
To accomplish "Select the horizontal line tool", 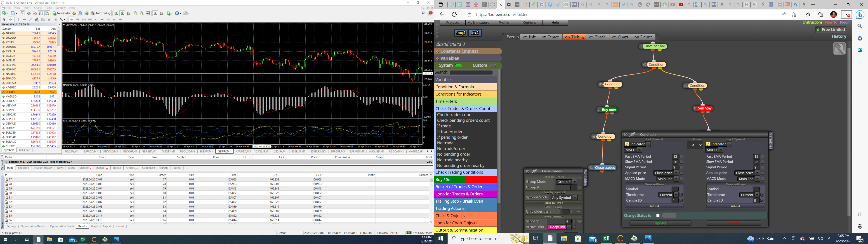I will [x=25, y=20].
